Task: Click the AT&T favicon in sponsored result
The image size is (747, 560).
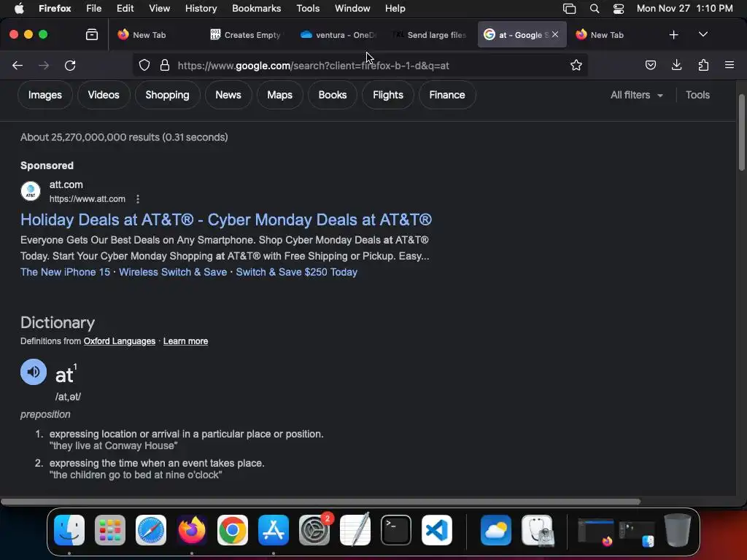Action: coord(31,192)
